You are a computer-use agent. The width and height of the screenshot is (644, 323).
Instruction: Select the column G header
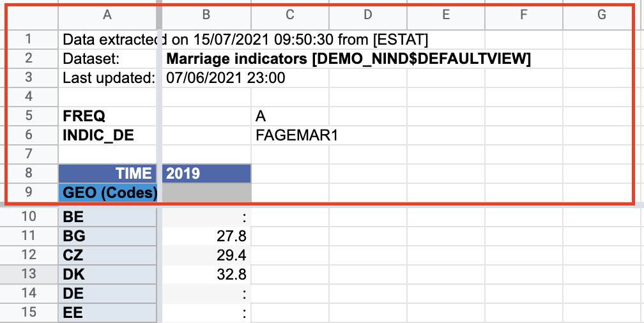click(x=601, y=15)
